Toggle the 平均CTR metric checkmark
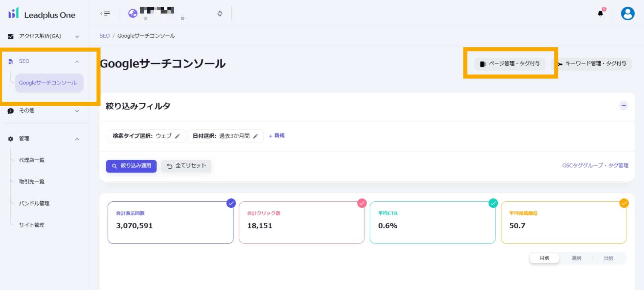The width and height of the screenshot is (644, 290). click(x=493, y=203)
